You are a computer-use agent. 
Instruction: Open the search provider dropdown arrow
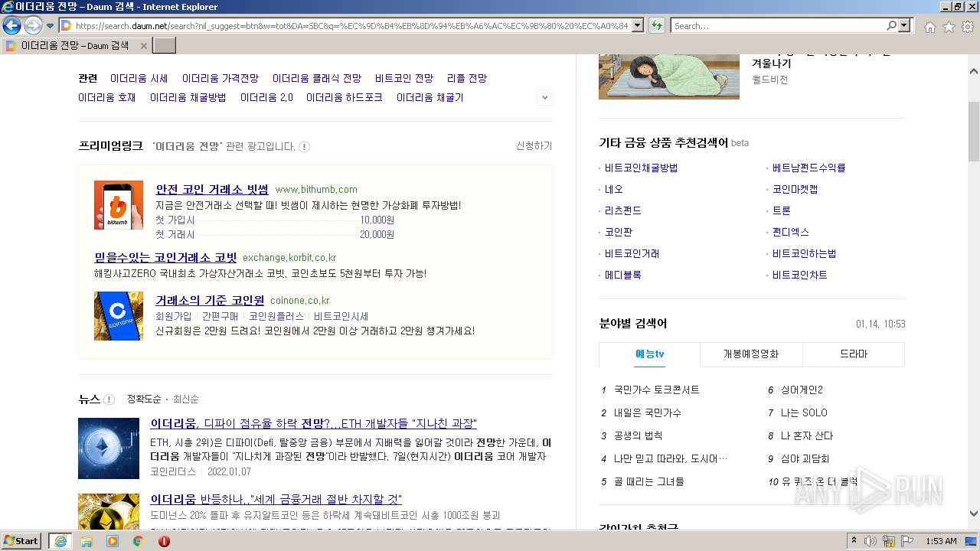point(905,26)
